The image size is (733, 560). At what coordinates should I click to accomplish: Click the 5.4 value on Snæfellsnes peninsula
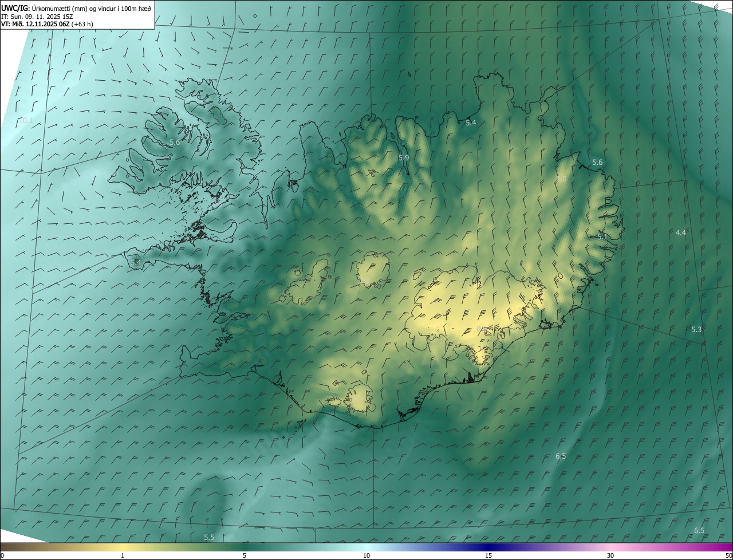pyautogui.click(x=136, y=262)
